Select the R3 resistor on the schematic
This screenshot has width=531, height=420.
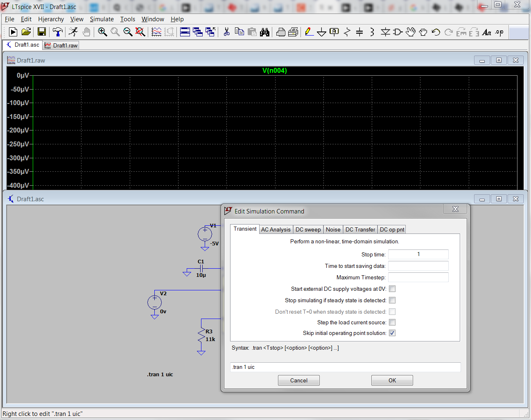(x=201, y=336)
